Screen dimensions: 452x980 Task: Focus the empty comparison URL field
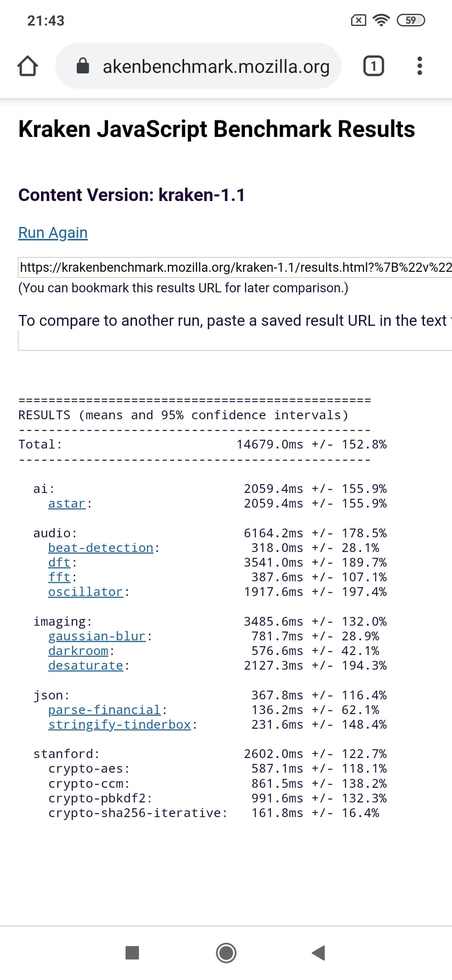pos(235,340)
